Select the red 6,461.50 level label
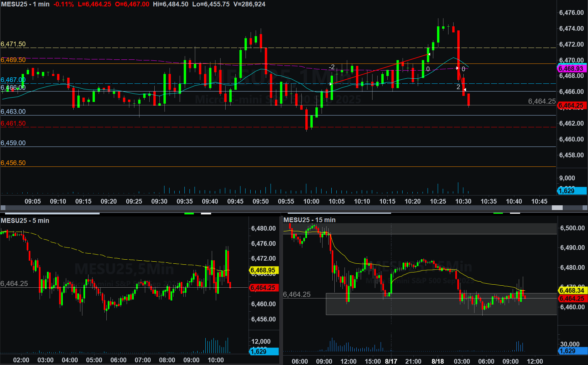 [x=13, y=124]
